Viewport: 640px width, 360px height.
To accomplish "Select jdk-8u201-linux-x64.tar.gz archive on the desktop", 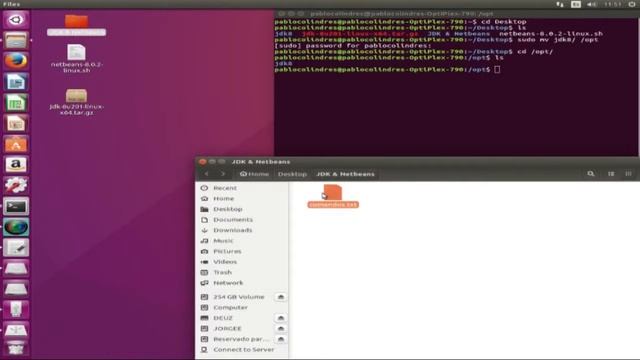I will tap(76, 102).
